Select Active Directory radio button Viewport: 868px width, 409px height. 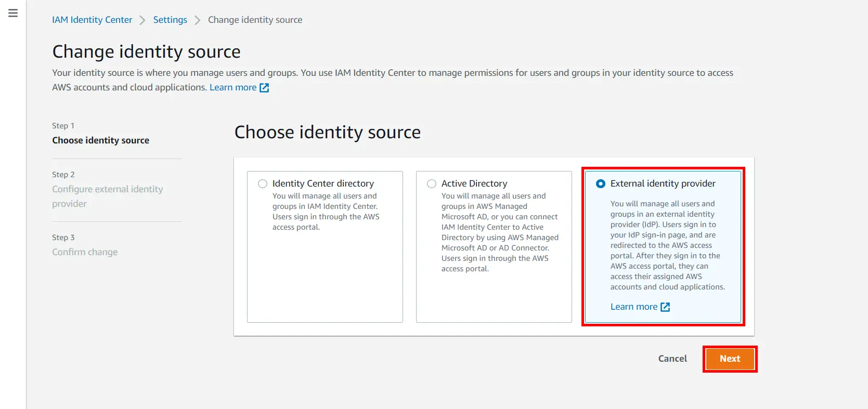coord(432,183)
